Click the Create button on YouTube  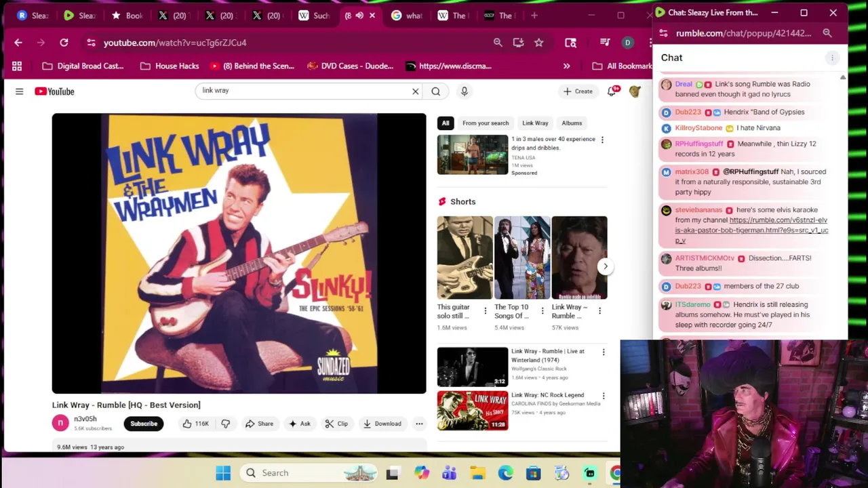pos(578,91)
